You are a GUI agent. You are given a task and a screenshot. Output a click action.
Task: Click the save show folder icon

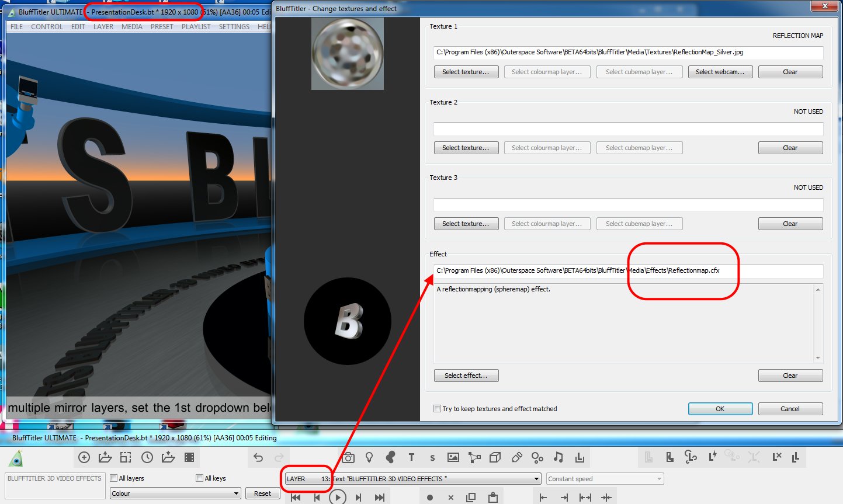[168, 457]
